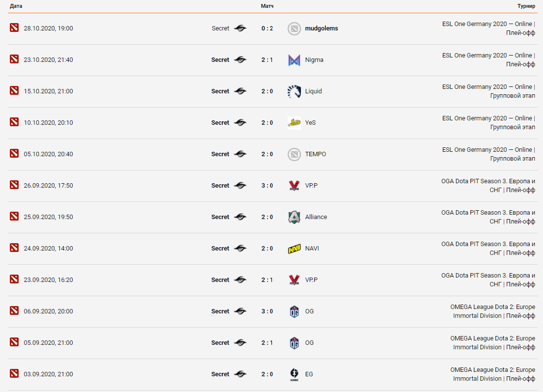Click the Liquid team name
Screen dimensions: 543x392
coord(314,91)
